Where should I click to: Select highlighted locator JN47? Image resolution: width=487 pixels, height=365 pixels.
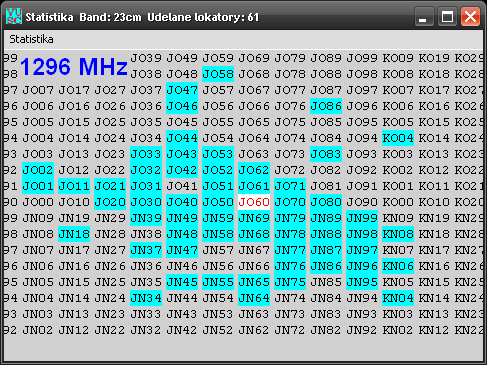click(x=182, y=250)
